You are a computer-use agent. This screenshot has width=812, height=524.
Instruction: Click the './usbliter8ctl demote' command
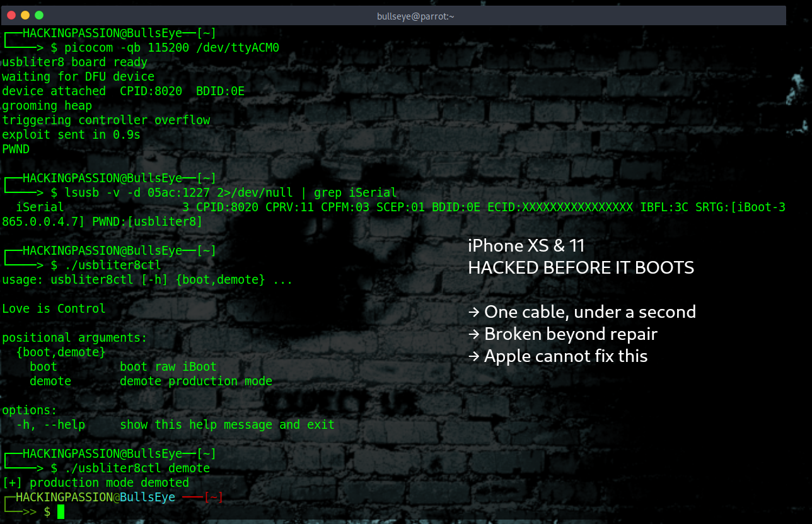137,469
